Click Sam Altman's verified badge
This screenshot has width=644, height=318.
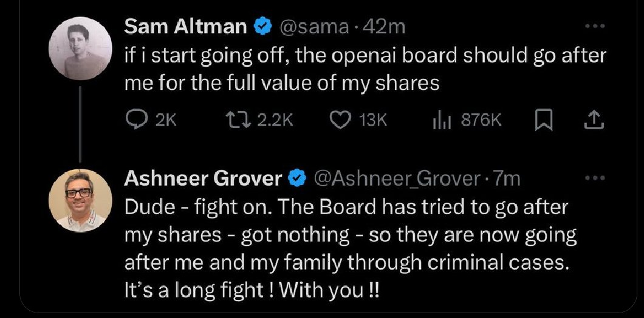[261, 27]
